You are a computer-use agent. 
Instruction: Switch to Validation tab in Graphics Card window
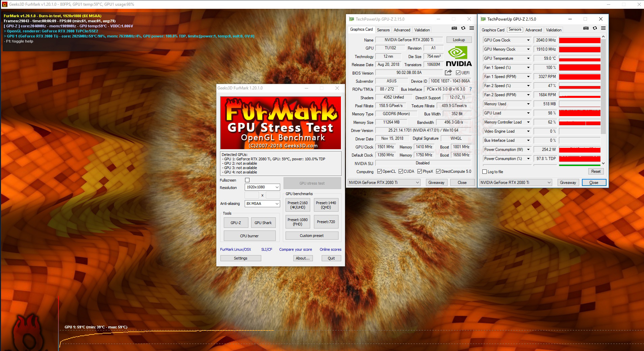tap(422, 30)
